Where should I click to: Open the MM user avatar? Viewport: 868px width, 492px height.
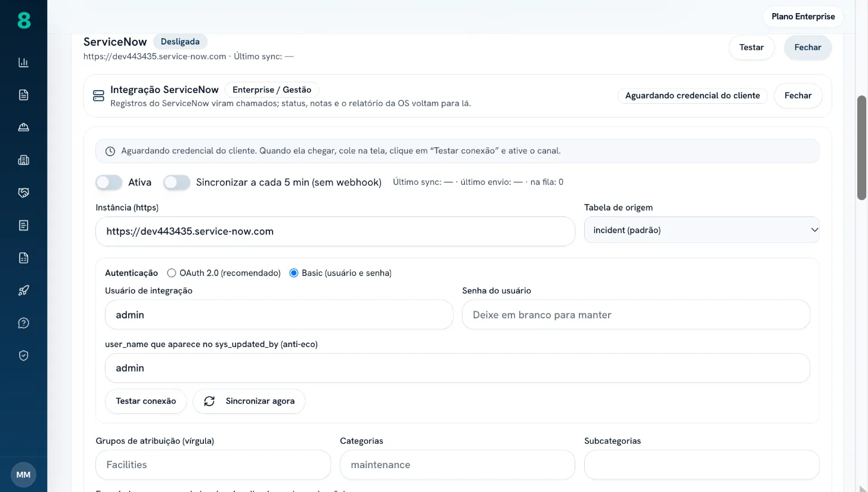[23, 475]
